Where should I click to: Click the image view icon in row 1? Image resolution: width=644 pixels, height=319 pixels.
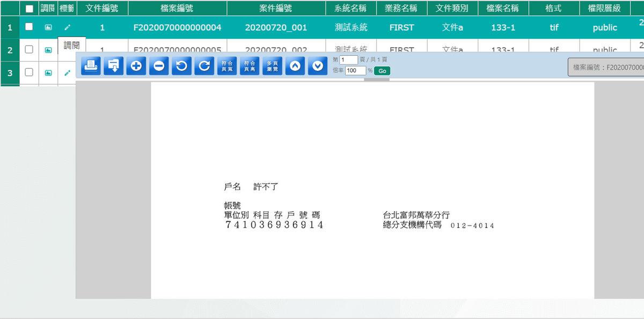coord(48,27)
